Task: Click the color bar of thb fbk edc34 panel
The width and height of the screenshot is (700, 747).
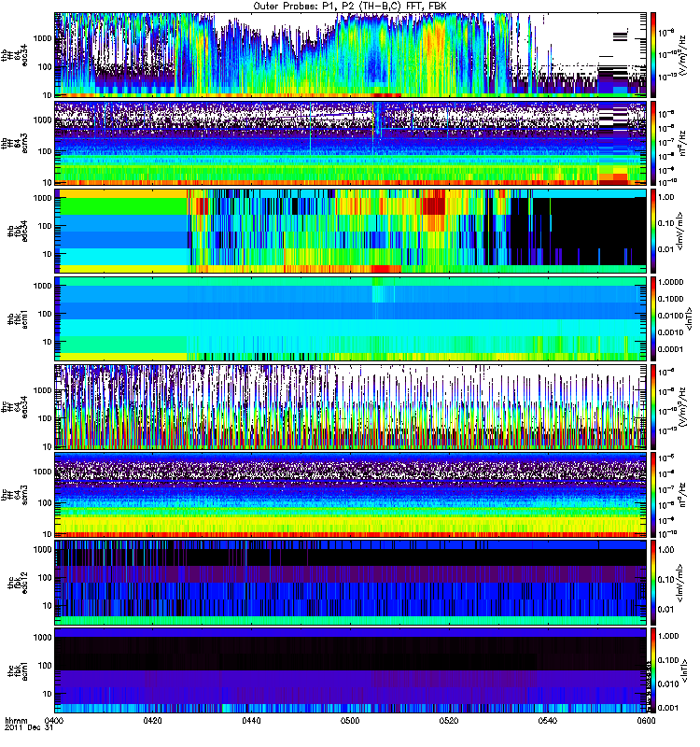Action: pyautogui.click(x=653, y=231)
